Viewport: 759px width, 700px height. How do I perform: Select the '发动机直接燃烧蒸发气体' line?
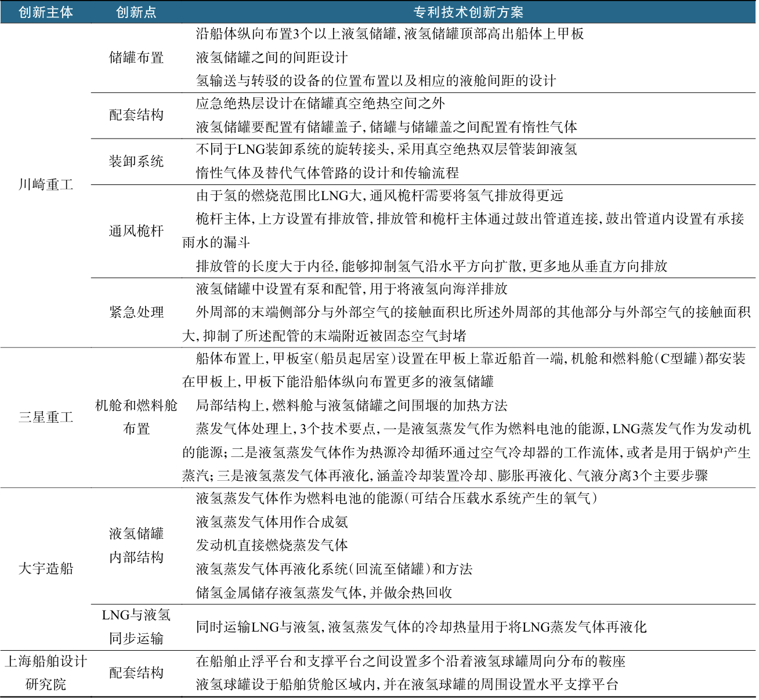tap(272, 545)
